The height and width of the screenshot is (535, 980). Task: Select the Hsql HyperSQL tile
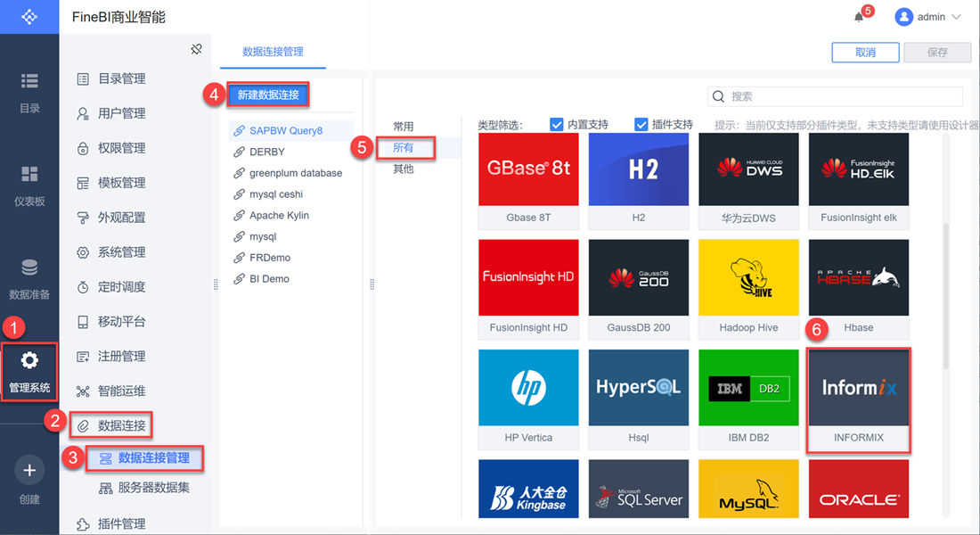[639, 399]
